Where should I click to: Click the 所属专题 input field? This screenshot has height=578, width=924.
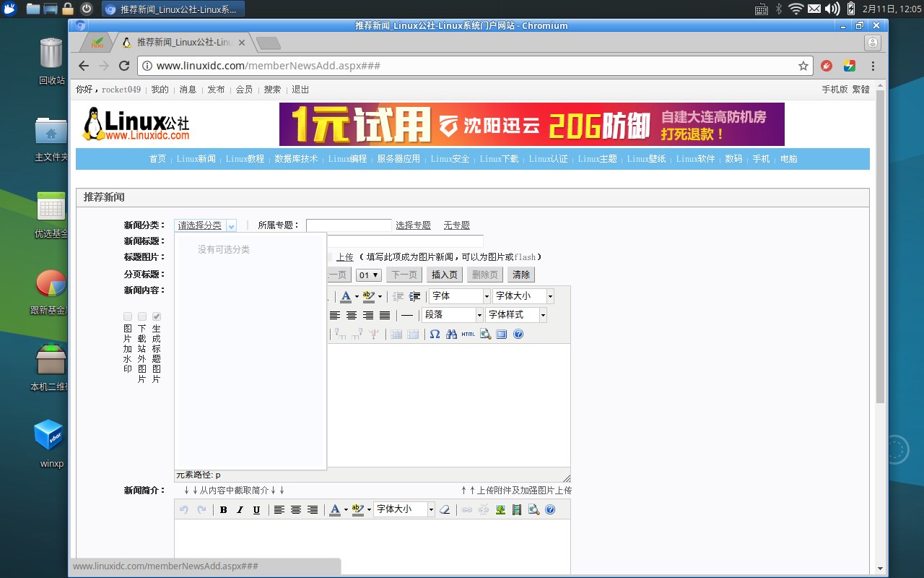[x=349, y=225]
